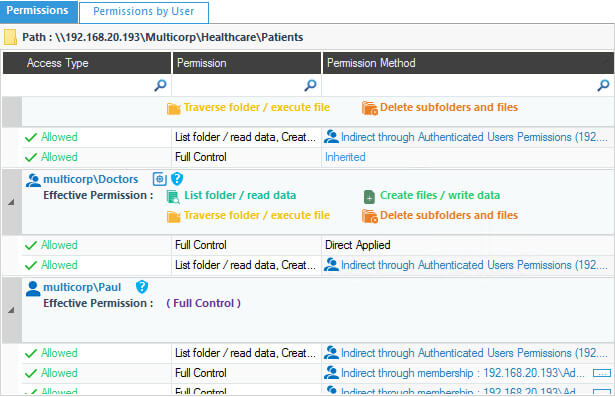Click top row Delete subfolders icon above Doctors

tap(369, 108)
